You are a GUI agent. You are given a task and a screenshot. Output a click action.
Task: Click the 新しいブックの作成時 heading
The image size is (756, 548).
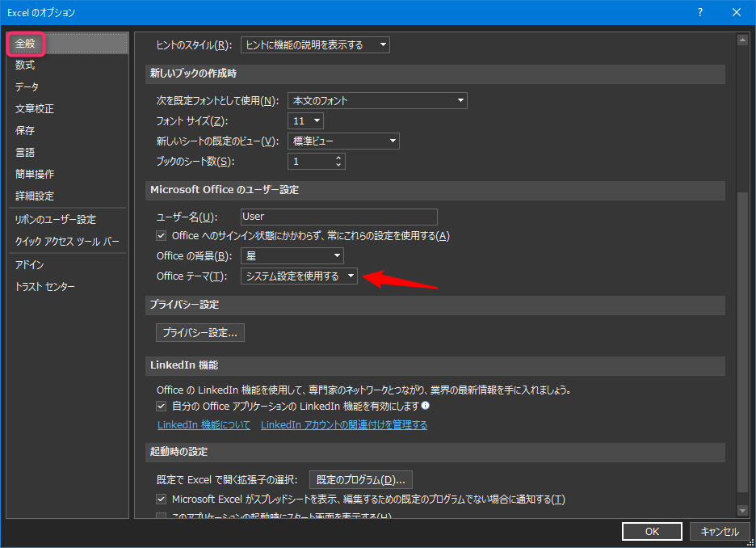coord(193,74)
